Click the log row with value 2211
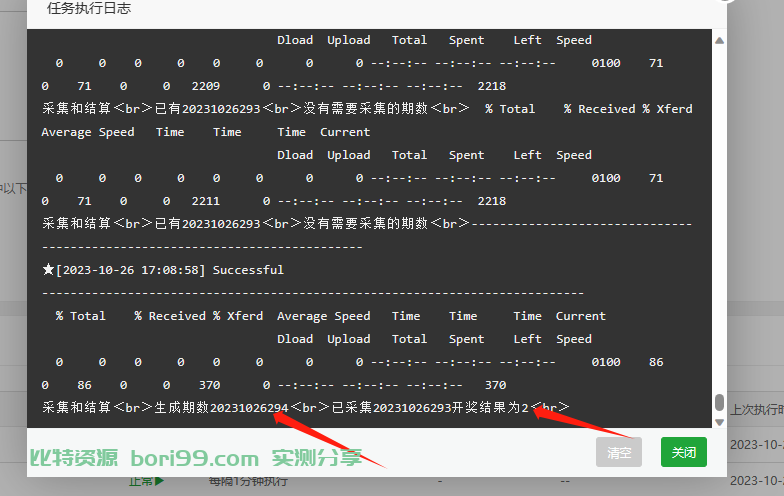Image resolution: width=784 pixels, height=496 pixels. point(274,201)
